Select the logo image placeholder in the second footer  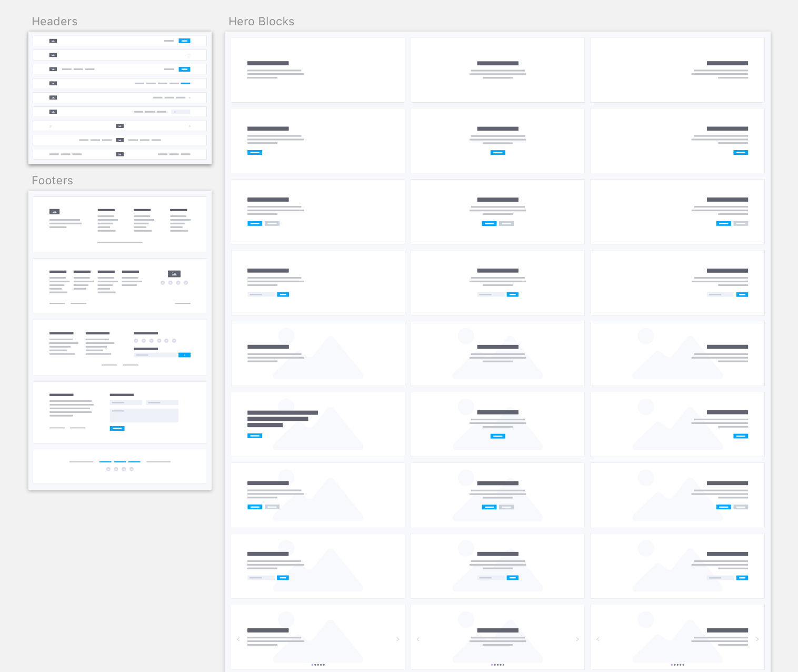(174, 274)
